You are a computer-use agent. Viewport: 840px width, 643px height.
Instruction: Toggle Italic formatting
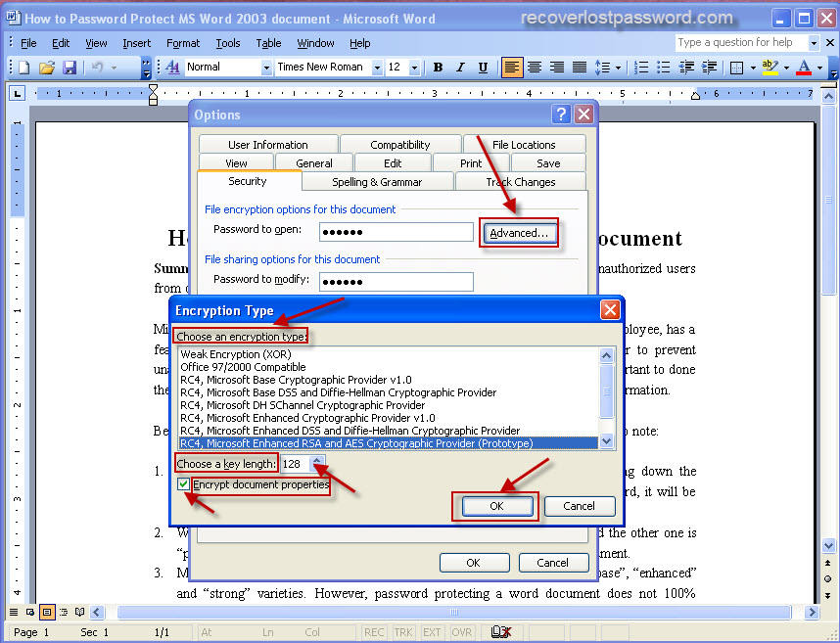[x=460, y=68]
